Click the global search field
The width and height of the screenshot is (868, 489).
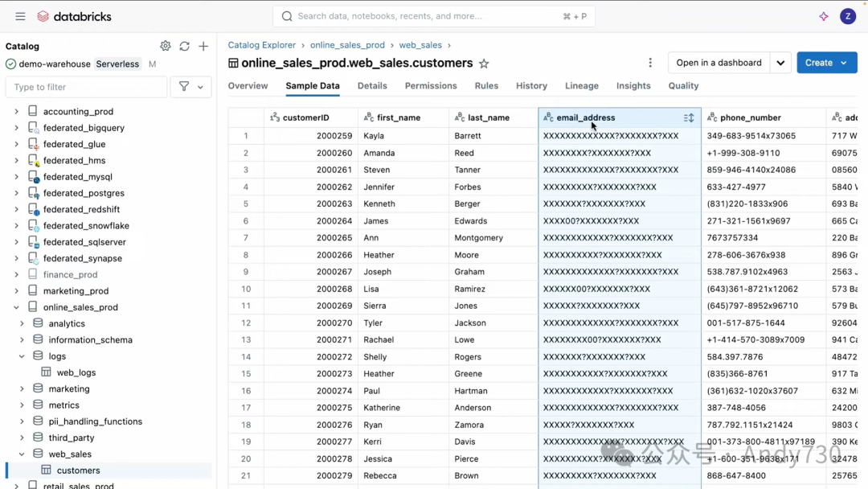pyautogui.click(x=434, y=17)
